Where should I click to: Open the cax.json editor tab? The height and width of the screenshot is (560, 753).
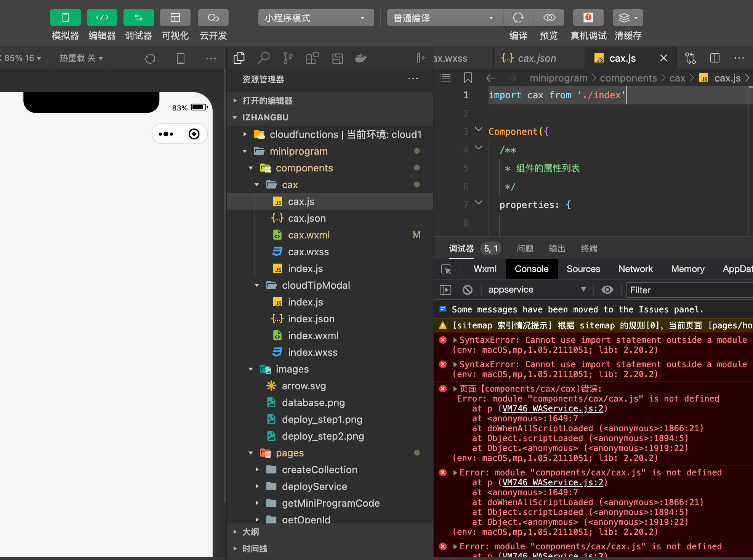(x=537, y=58)
